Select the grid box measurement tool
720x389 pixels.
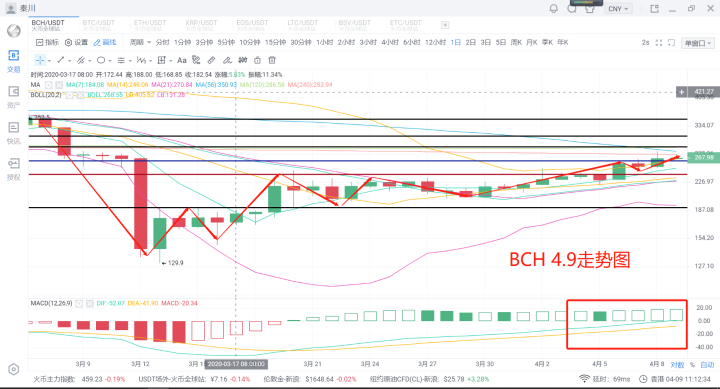[161, 60]
